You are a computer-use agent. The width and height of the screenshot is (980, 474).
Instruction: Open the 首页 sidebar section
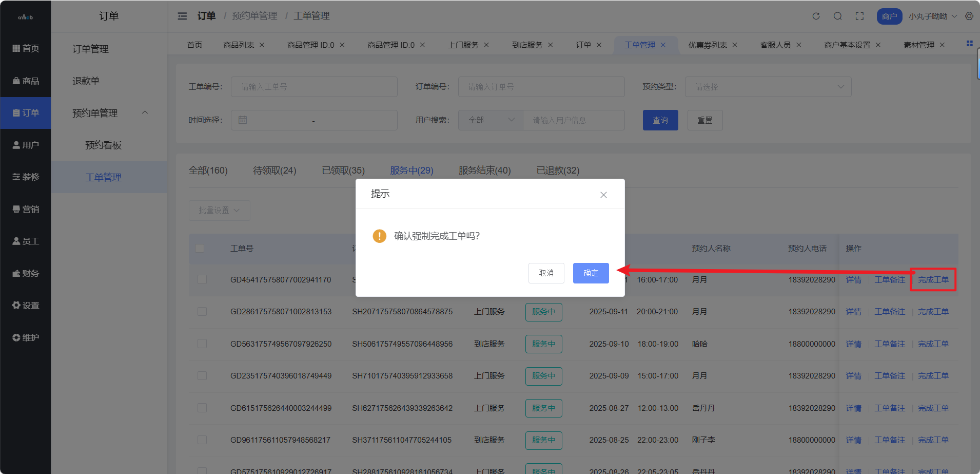[26, 48]
